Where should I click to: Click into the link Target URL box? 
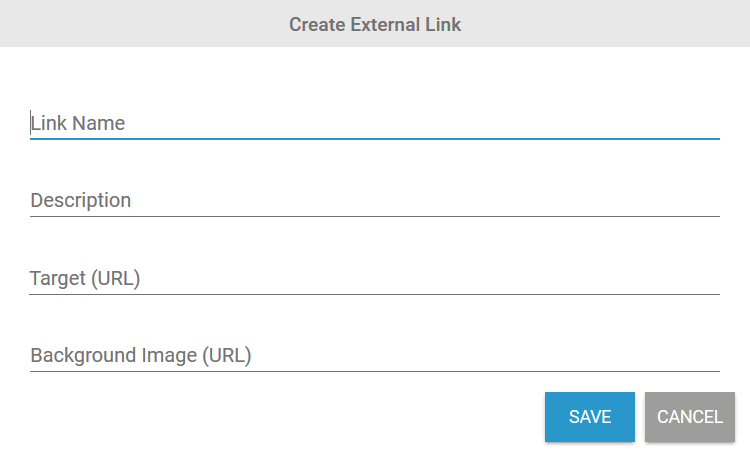tap(374, 278)
